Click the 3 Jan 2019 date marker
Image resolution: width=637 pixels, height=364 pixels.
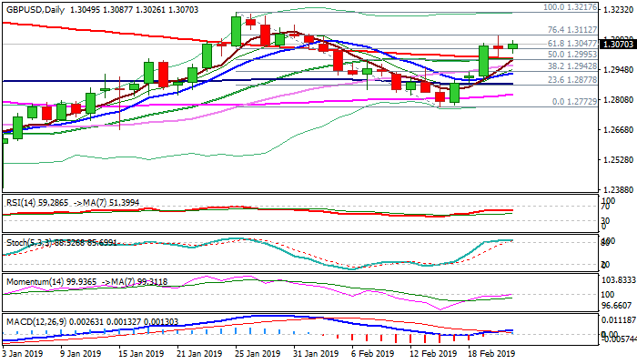tap(25, 353)
